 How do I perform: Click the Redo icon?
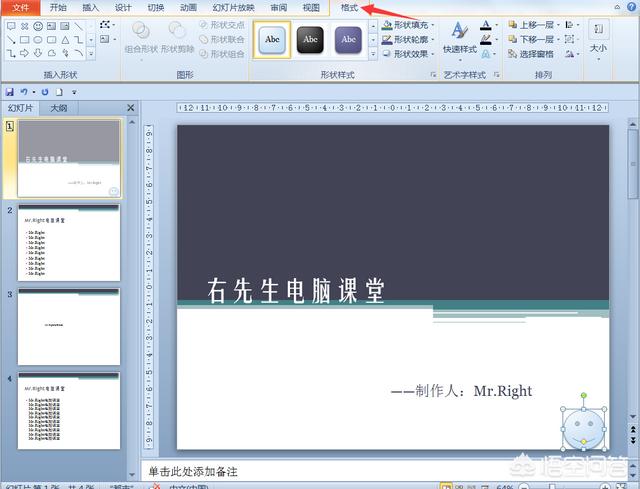click(x=45, y=92)
